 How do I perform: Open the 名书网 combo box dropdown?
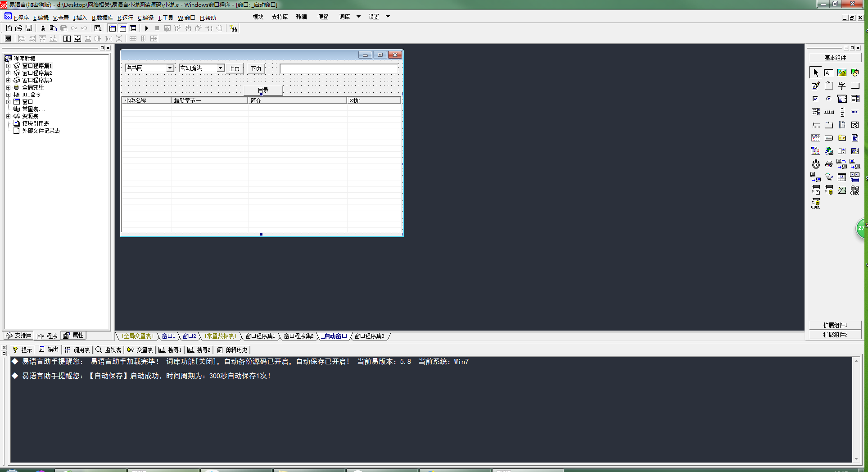[x=170, y=68]
